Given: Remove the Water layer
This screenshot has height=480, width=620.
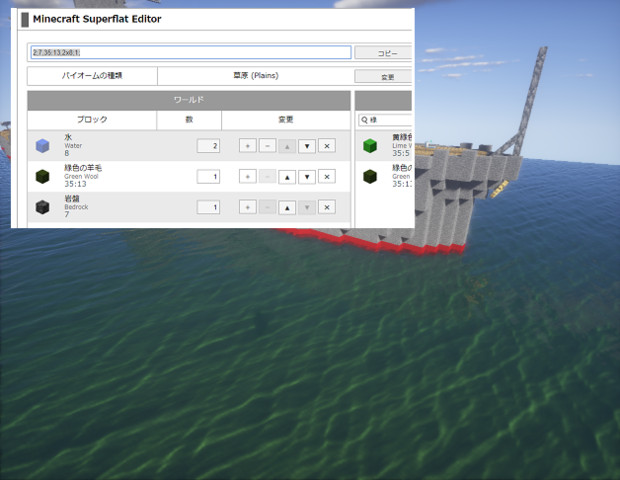Looking at the screenshot, I should coord(327,146).
